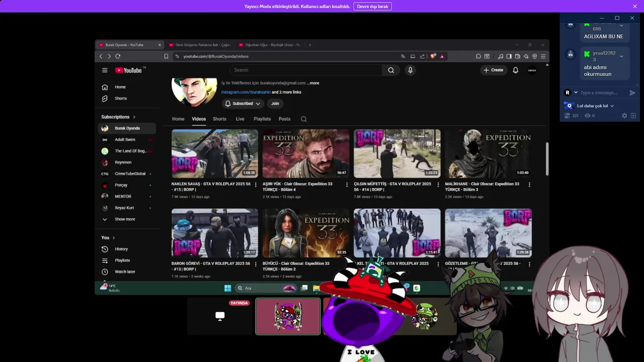This screenshot has width=644, height=362.
Task: Open options for MALİKHANE video
Action: tap(529, 185)
